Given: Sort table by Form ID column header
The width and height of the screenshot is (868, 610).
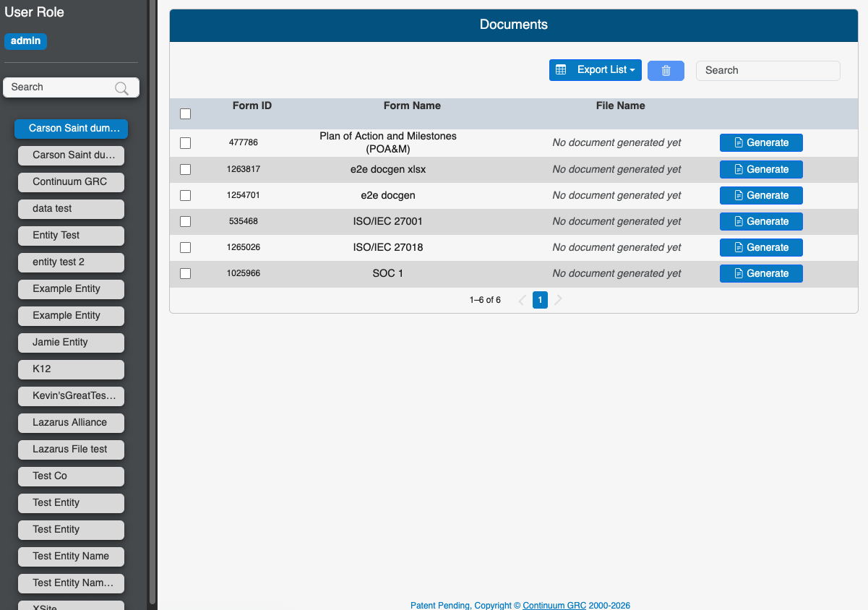Looking at the screenshot, I should coord(252,106).
